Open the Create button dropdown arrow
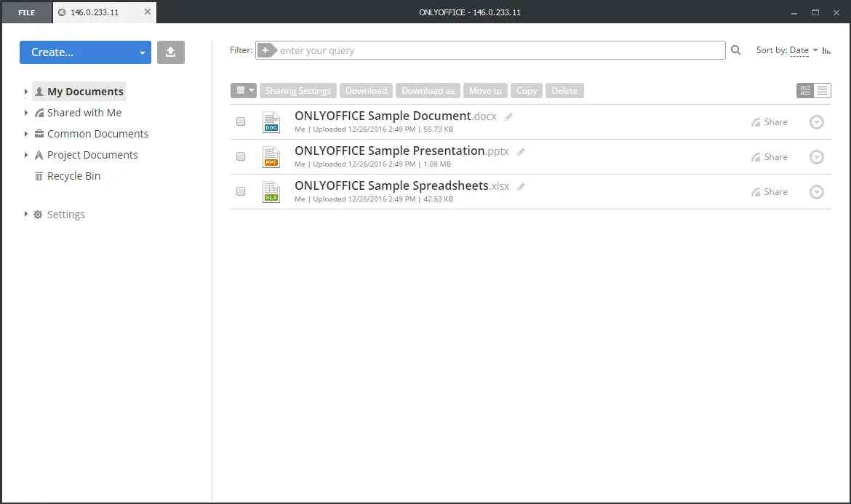This screenshot has width=851, height=504. [142, 52]
